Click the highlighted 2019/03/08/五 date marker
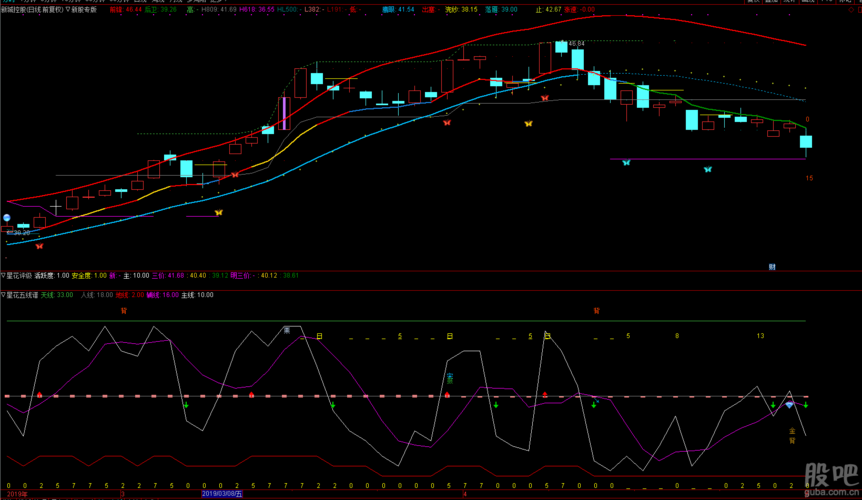This screenshot has height=500, width=862. point(222,494)
